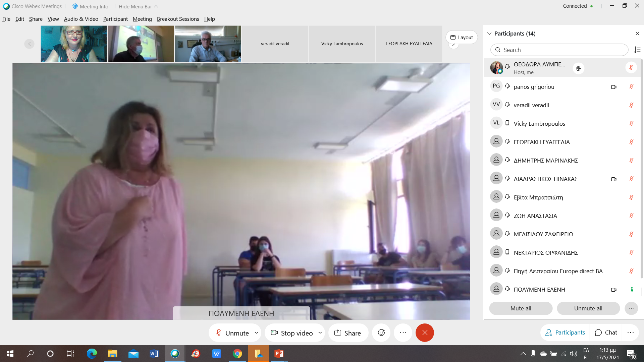Screen dimensions: 644x362
Task: Collapse the Participants (14) list chevron
Action: (x=489, y=34)
